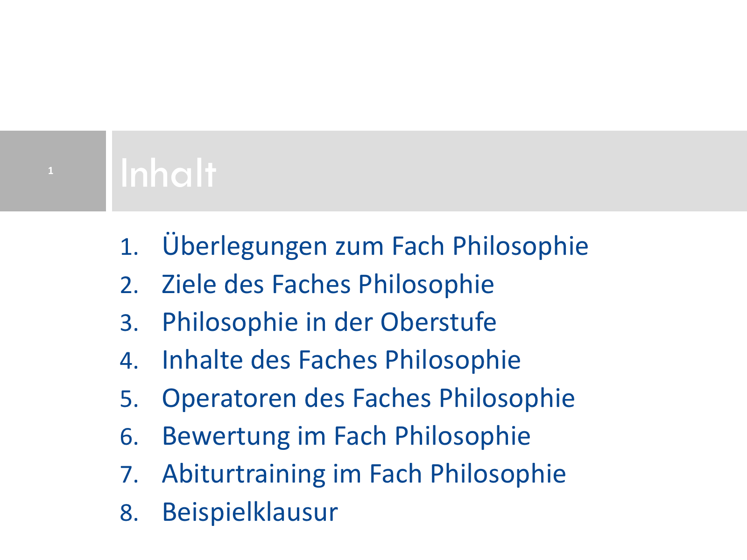This screenshot has width=747, height=560.
Task: Select 'Operatoren des Faches Philosophie' entry
Action: [x=368, y=398]
